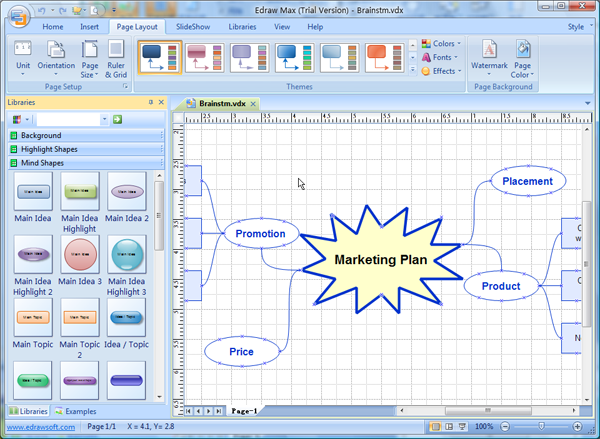Switch to the Insert ribbon tab

pos(89,26)
